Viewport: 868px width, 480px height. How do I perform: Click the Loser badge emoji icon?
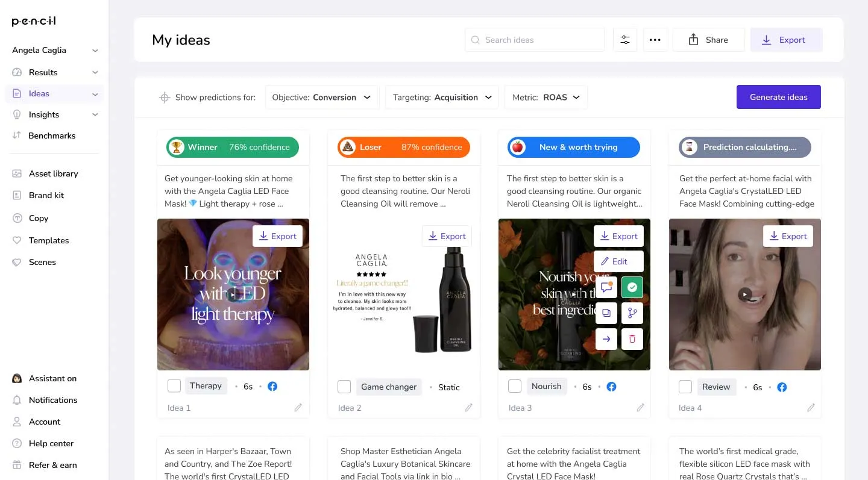[x=348, y=147]
